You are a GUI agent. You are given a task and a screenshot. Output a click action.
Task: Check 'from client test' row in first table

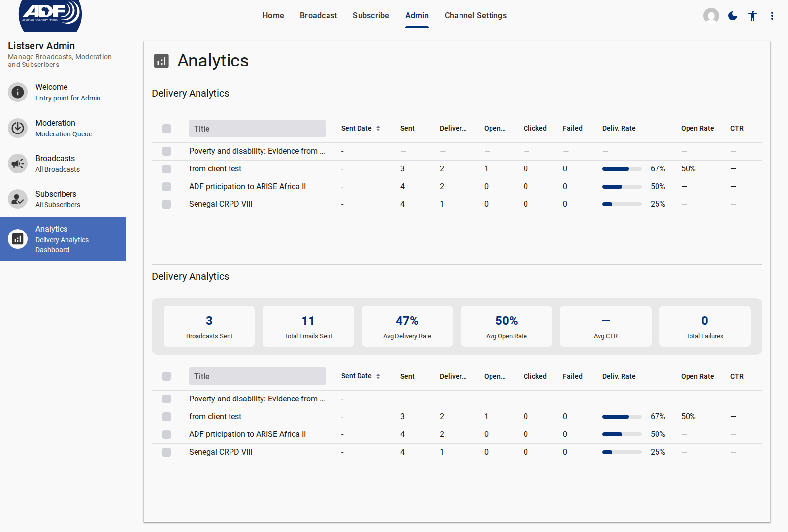coord(166,169)
